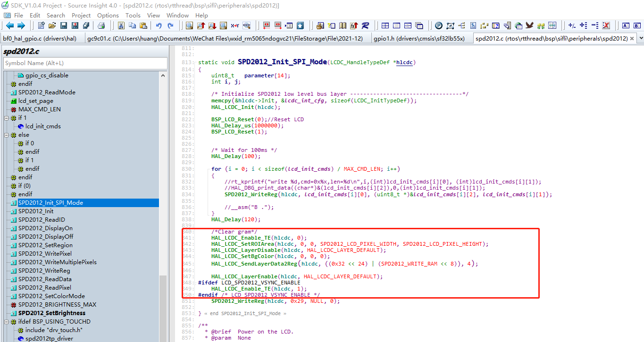644x342 pixels.
Task: Print the file using printer icon
Action: click(x=101, y=25)
